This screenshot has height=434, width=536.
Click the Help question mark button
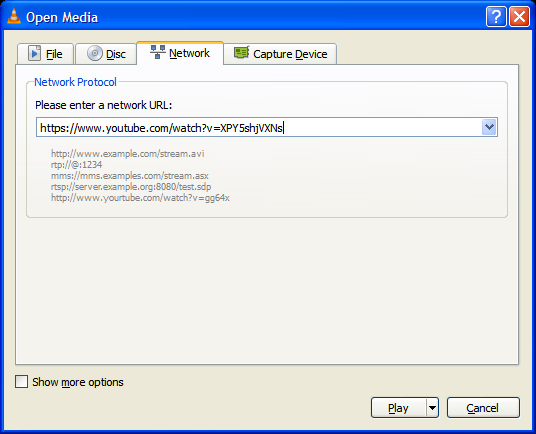[x=496, y=16]
